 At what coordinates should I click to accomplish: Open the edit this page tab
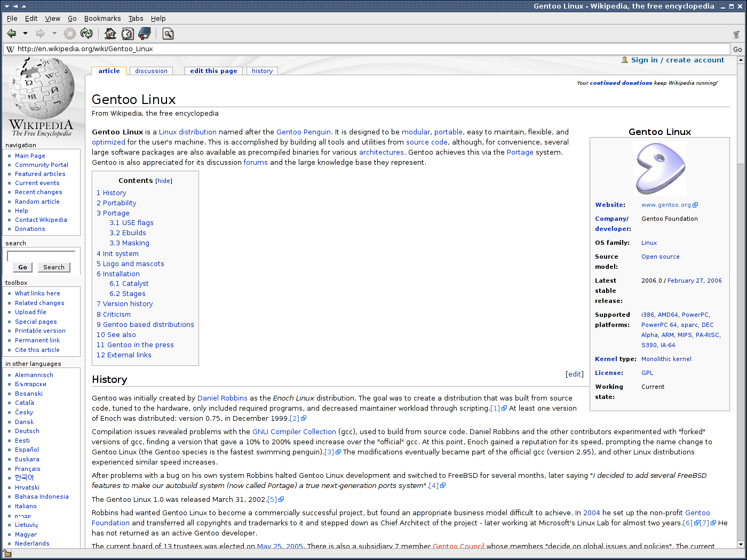(x=213, y=71)
